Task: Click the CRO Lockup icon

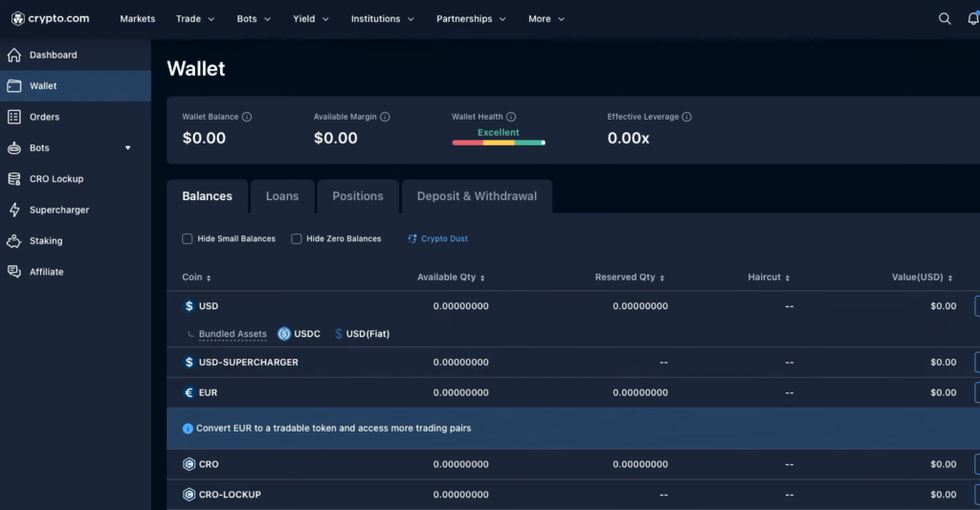Action: pos(14,179)
